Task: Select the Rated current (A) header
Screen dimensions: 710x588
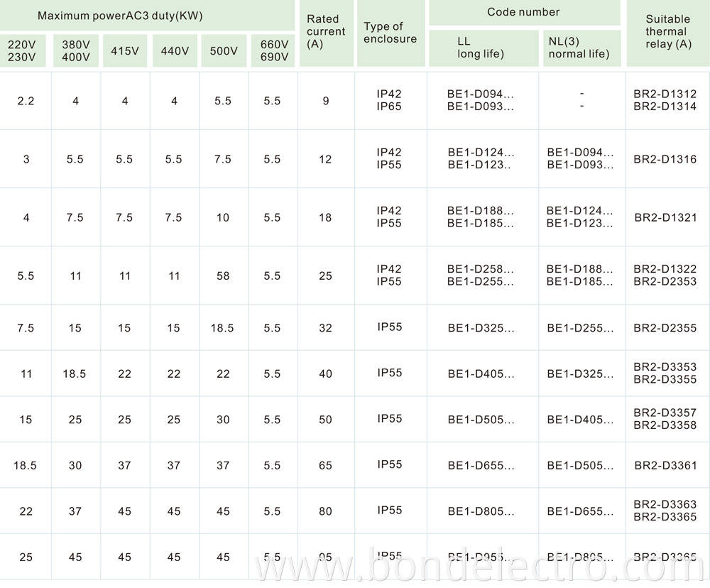Action: click(326, 32)
